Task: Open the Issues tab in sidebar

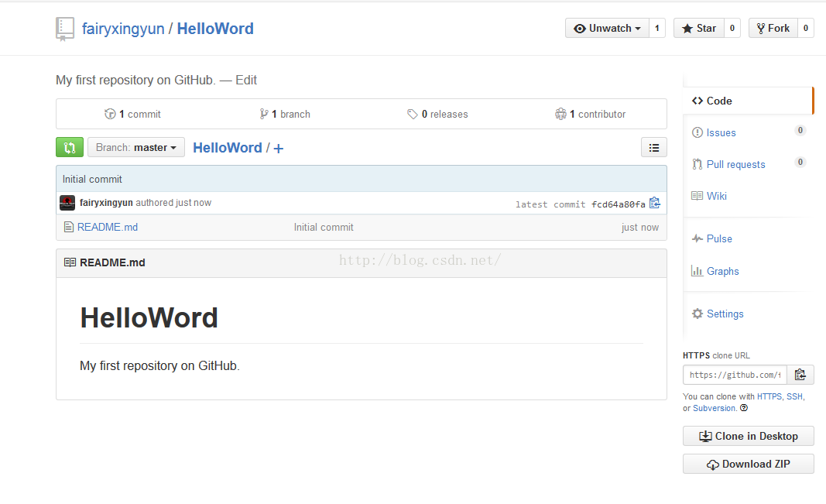Action: tap(721, 133)
